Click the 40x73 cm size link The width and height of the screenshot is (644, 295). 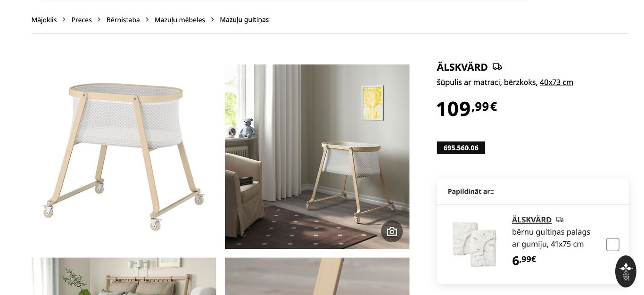point(556,82)
